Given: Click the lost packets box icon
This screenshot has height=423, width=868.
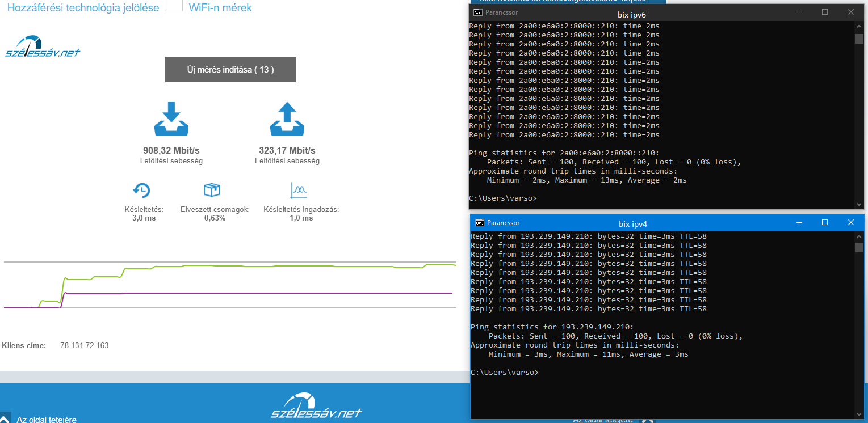Looking at the screenshot, I should click(212, 190).
